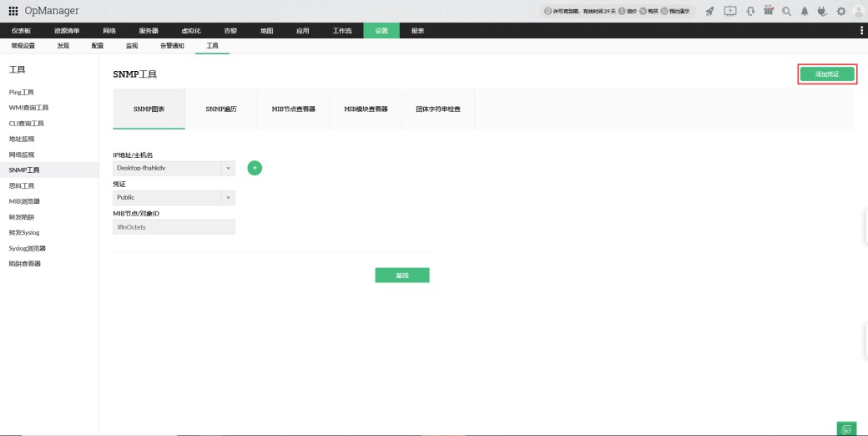Open the video presentation icon
This screenshot has width=868, height=436.
(x=730, y=11)
